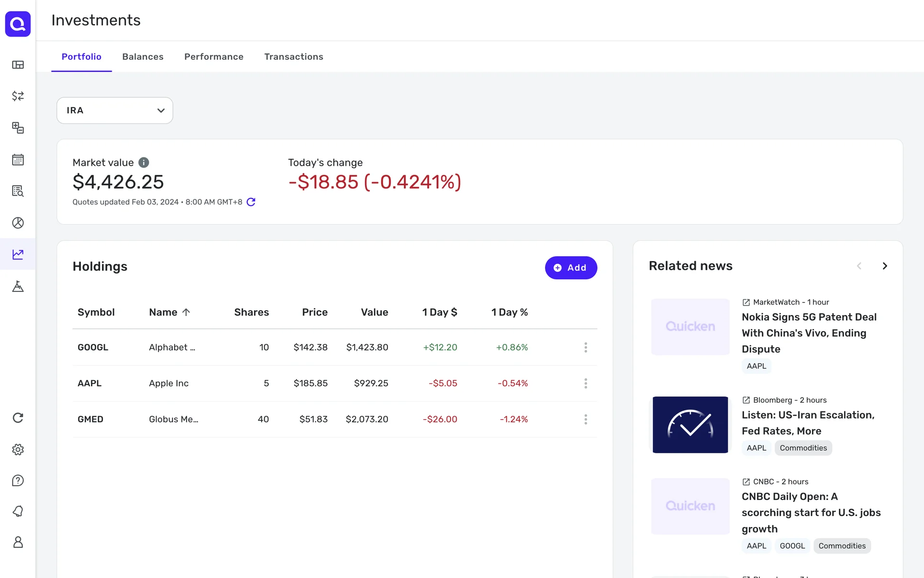Open the Reports search sidebar icon
Viewport: 924px width, 578px height.
coord(18,191)
